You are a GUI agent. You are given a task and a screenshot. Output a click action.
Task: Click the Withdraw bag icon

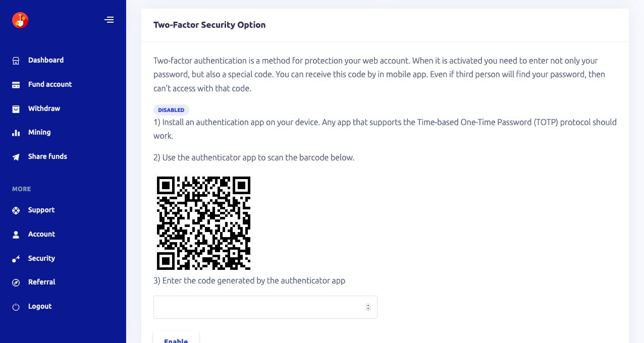click(x=16, y=109)
